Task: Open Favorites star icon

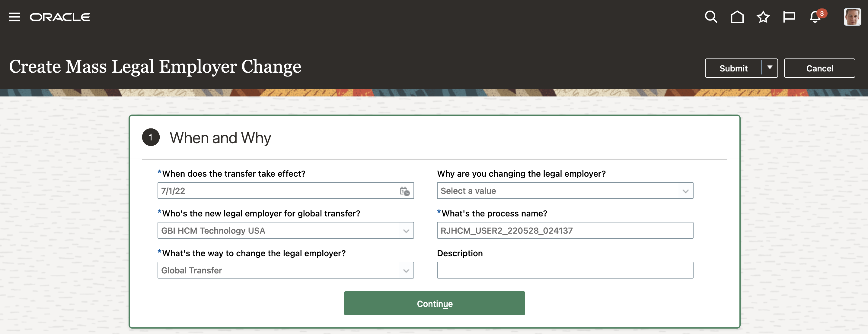Action: [x=763, y=17]
